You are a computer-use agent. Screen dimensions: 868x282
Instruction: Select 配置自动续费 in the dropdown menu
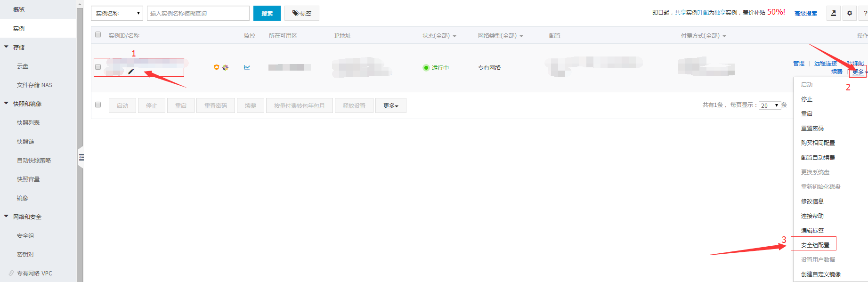pyautogui.click(x=818, y=158)
